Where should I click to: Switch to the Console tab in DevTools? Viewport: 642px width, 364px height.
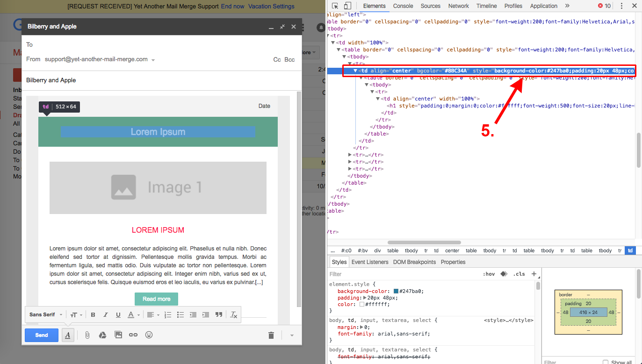point(403,6)
